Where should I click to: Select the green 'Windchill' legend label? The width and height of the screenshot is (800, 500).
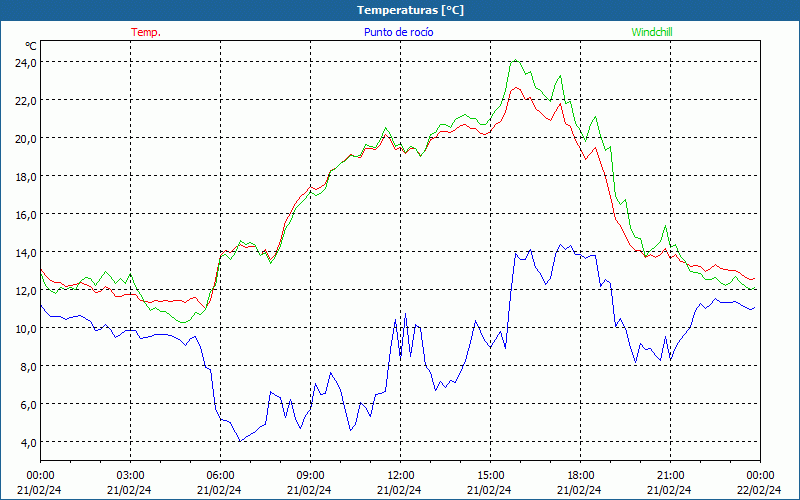pos(652,32)
